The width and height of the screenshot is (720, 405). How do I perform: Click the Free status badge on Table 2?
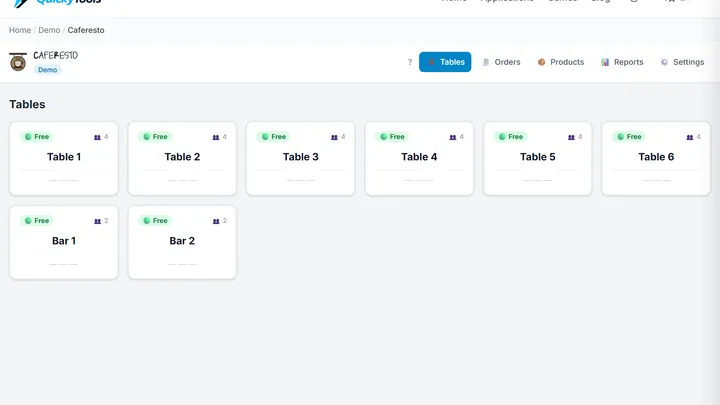(155, 136)
